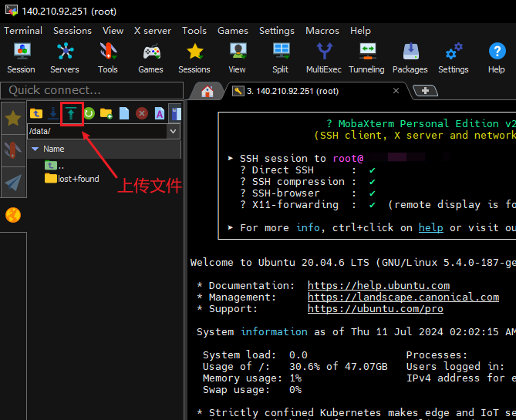Viewport: 516px width, 420px height.
Task: Open the Games menu
Action: tap(233, 31)
